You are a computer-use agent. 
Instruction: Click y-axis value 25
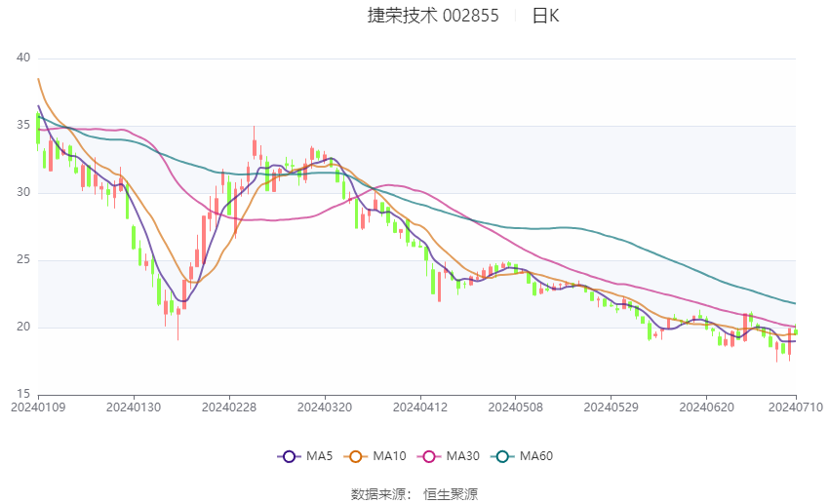pos(23,259)
